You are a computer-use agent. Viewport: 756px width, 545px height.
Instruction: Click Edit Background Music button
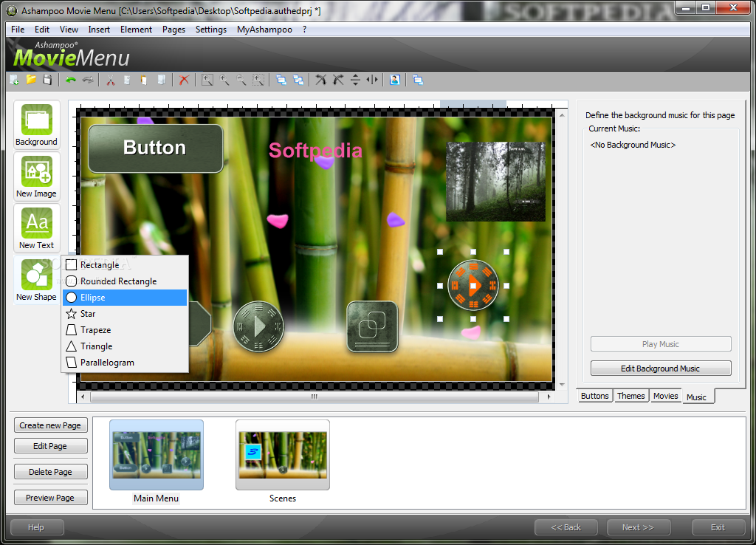(661, 369)
